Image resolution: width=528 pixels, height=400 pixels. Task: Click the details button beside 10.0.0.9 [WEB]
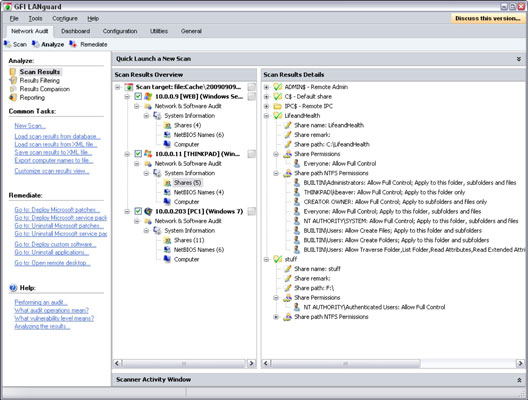(252, 97)
